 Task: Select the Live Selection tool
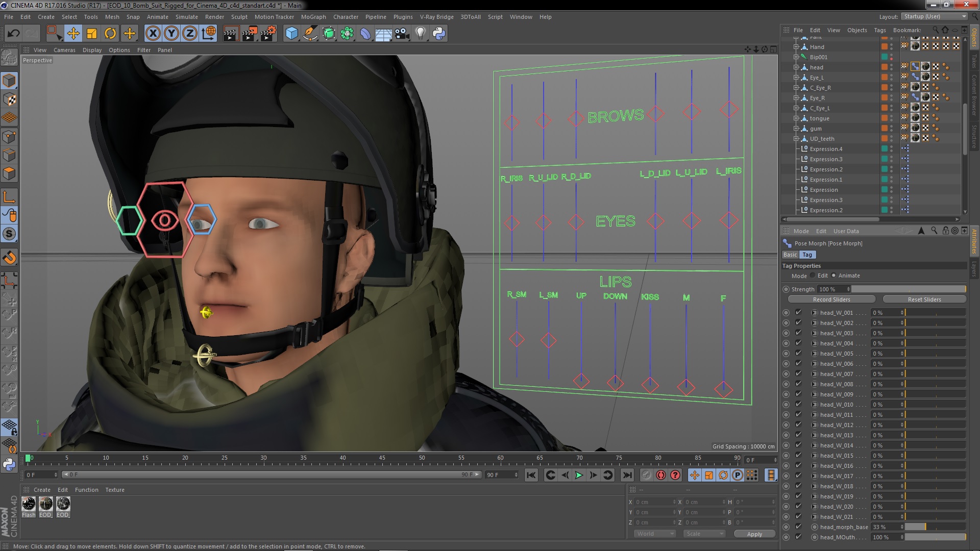tap(53, 34)
